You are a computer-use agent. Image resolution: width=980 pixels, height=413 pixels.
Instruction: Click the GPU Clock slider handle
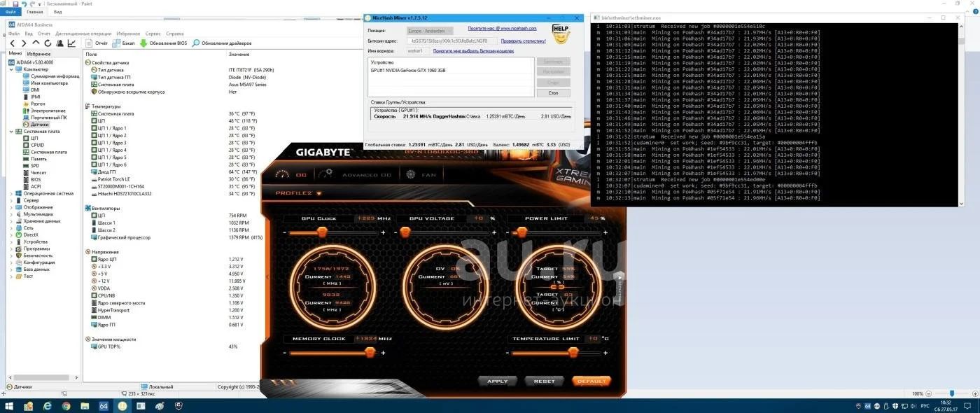coord(322,232)
